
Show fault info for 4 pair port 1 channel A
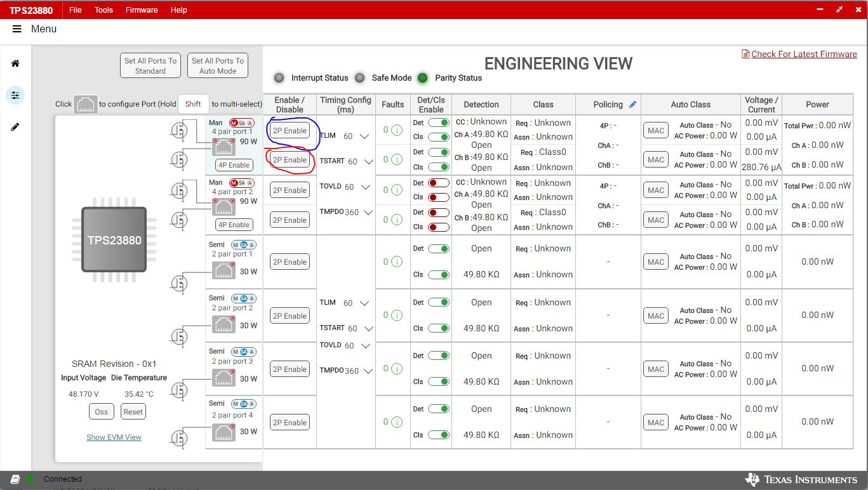click(x=397, y=130)
